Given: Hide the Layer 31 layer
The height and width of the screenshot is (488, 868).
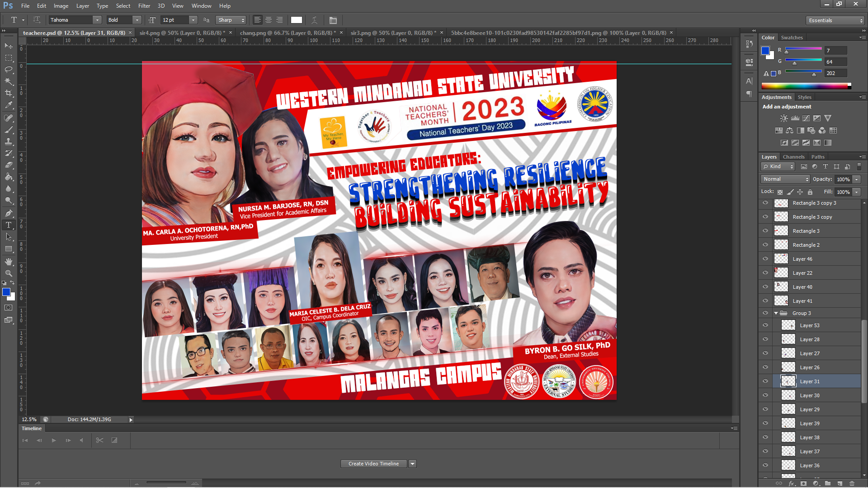Looking at the screenshot, I should click(x=765, y=381).
